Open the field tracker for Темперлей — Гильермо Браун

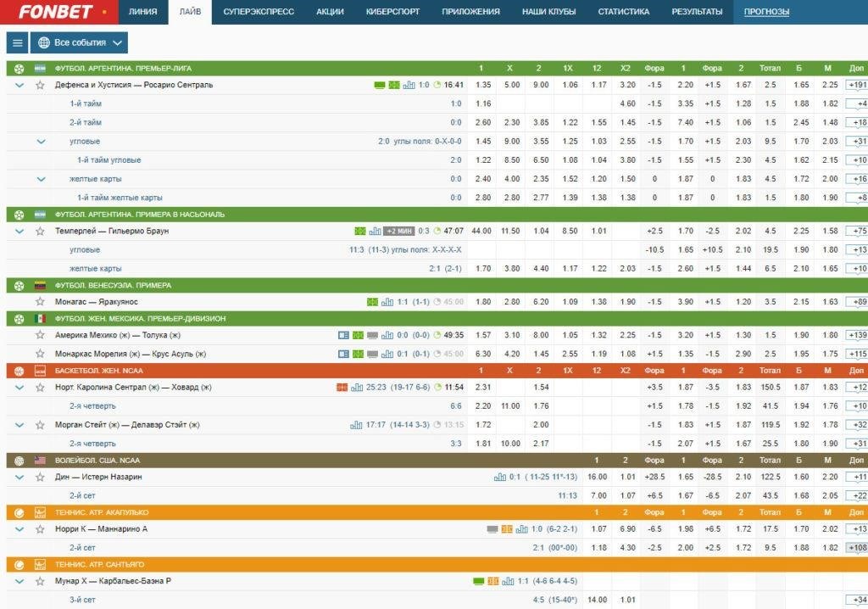pos(359,231)
